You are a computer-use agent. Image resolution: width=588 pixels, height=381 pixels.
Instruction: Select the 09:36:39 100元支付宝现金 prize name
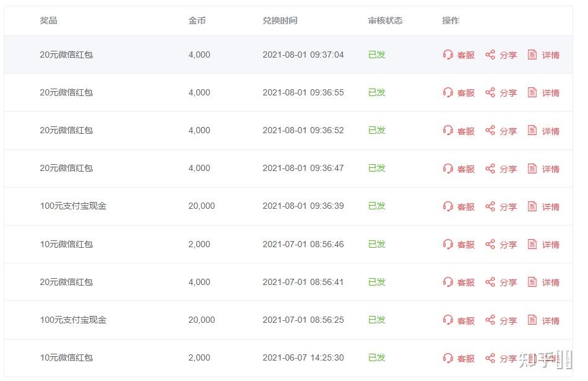click(73, 206)
